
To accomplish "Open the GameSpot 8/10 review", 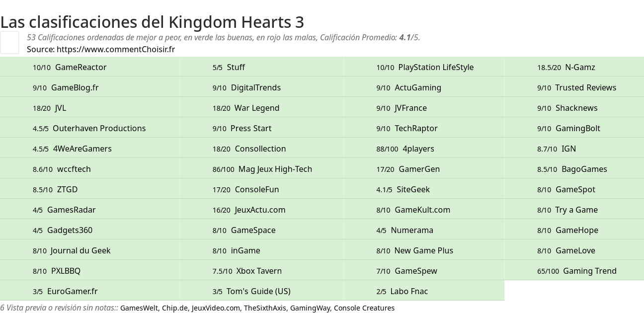I will click(575, 189).
